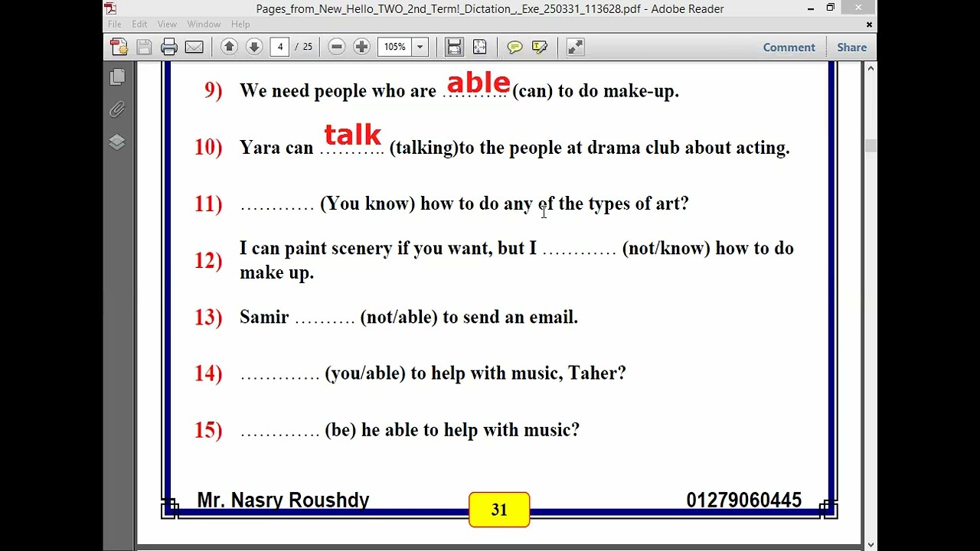
Task: Click the Send email envelope icon
Action: [x=194, y=47]
